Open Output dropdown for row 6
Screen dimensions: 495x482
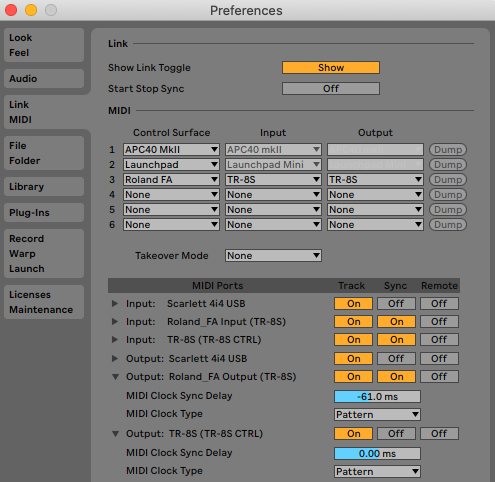pyautogui.click(x=375, y=225)
